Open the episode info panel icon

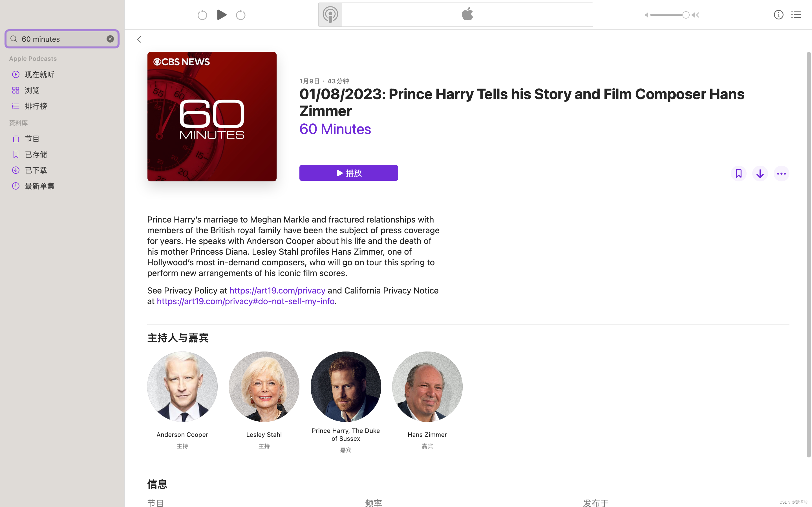[x=778, y=15]
